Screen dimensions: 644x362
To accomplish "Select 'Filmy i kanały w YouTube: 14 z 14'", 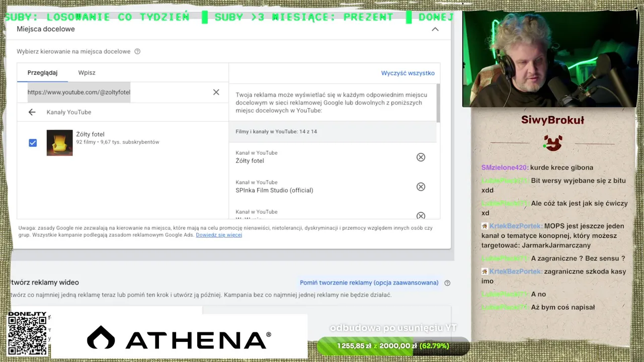I will [276, 132].
